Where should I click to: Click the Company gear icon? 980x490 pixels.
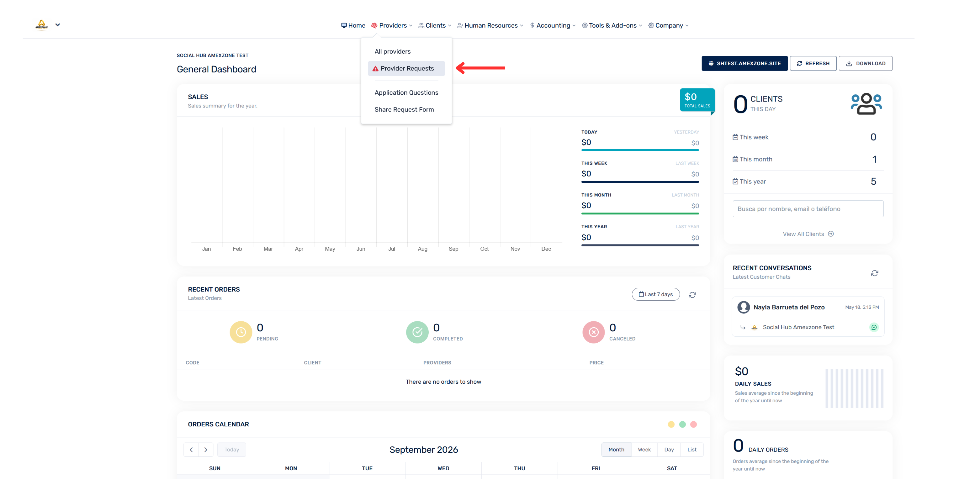pyautogui.click(x=651, y=25)
